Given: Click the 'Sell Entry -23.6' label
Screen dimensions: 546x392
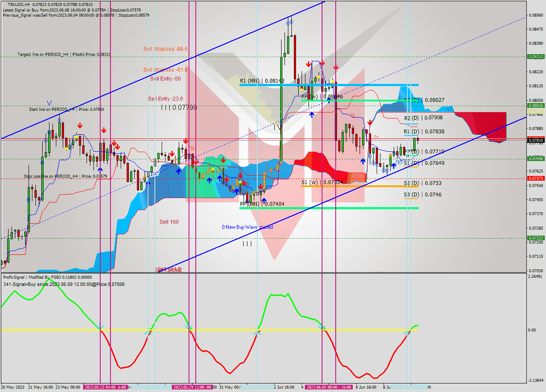Looking at the screenshot, I should (166, 99).
